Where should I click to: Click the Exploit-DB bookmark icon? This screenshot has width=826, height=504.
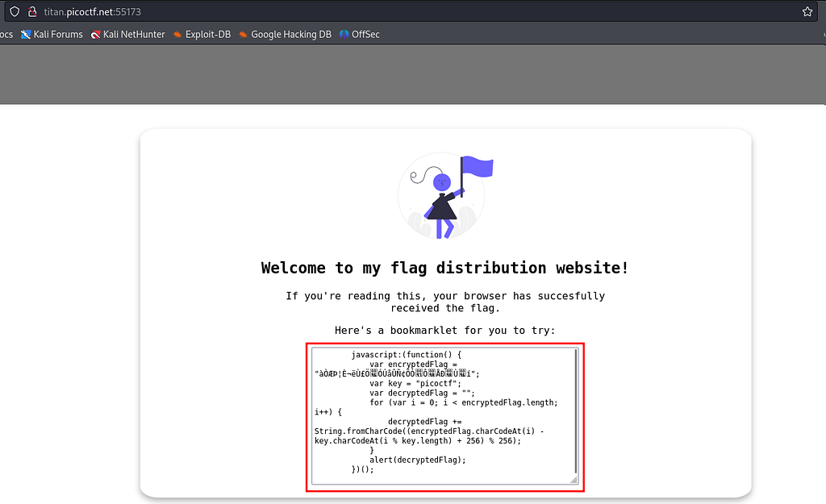coord(177,35)
